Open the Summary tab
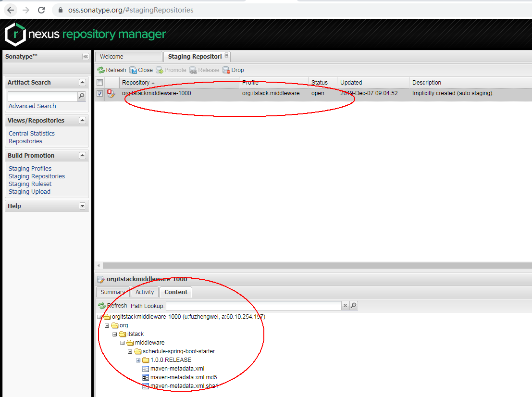The width and height of the screenshot is (532, 397). click(x=113, y=292)
